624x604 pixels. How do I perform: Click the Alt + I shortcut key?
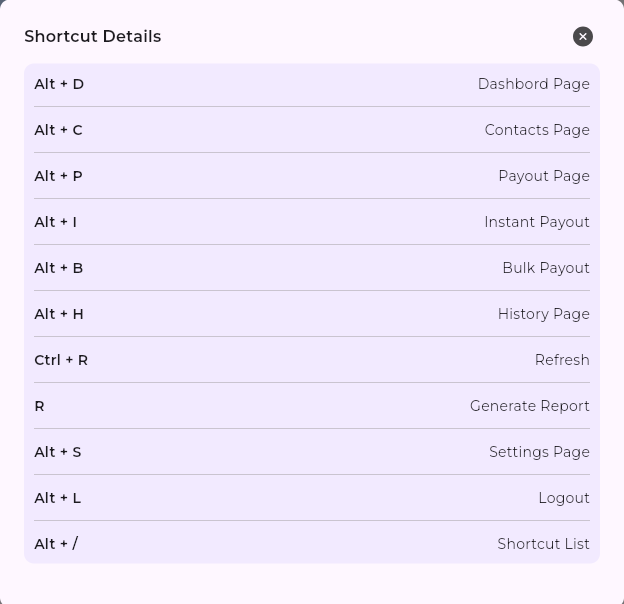pyautogui.click(x=55, y=222)
